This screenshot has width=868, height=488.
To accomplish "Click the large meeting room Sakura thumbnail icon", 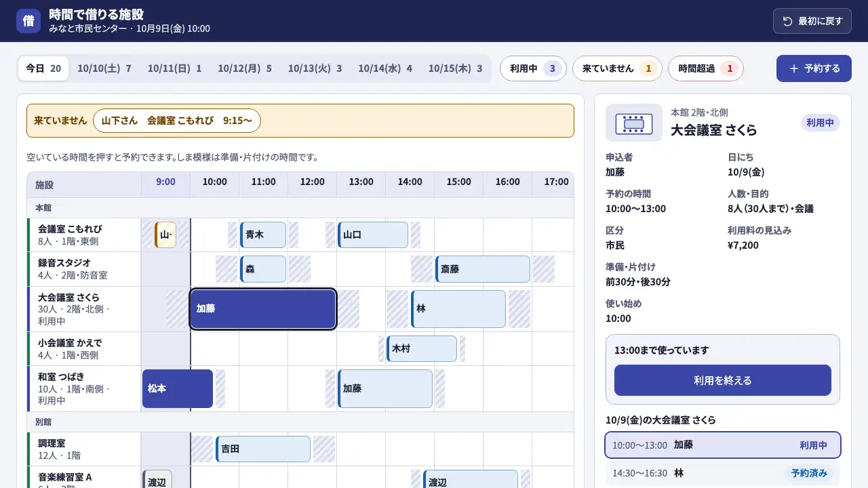I will [634, 123].
